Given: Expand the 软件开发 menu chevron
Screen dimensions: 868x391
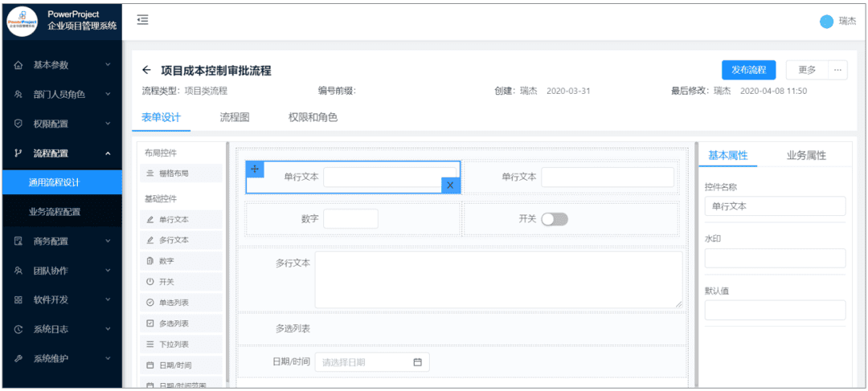Looking at the screenshot, I should pos(108,299).
